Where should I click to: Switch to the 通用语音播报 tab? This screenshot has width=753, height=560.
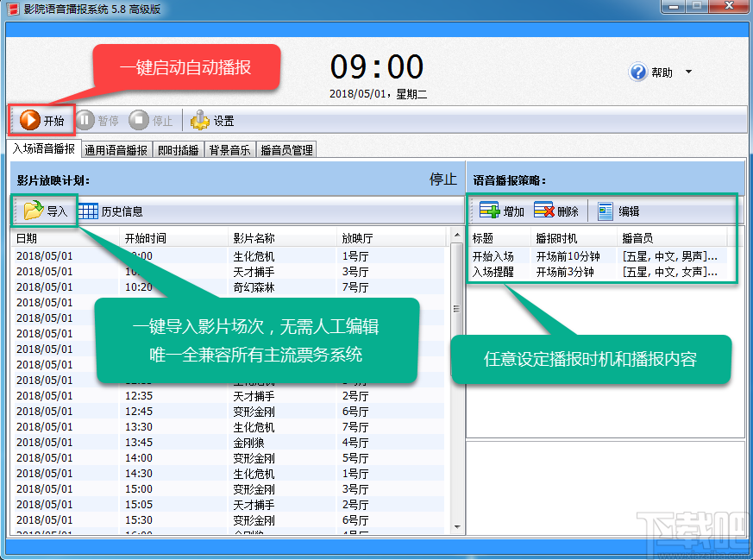pos(116,148)
